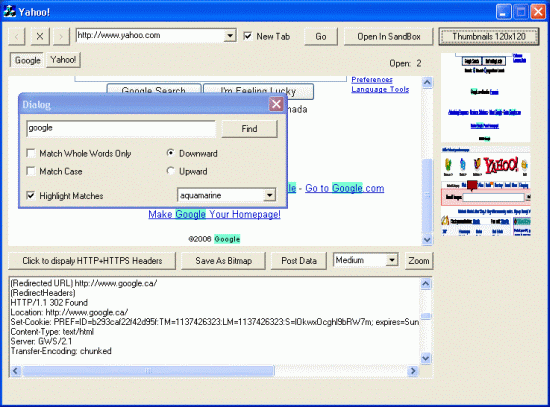Click the Find button
This screenshot has height=407, width=550.
click(249, 129)
